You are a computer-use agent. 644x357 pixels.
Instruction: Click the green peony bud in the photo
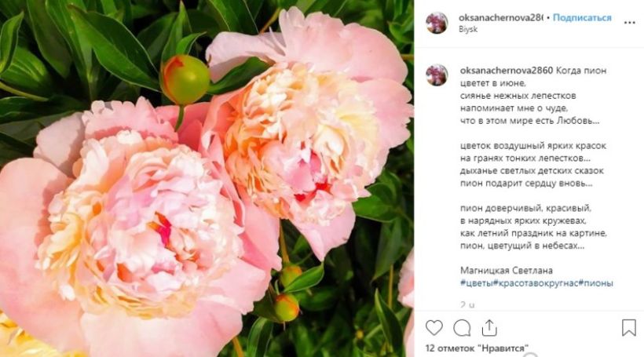[185, 79]
